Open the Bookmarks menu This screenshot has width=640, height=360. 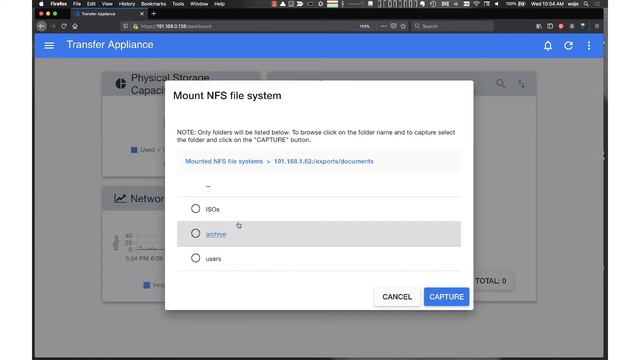click(x=153, y=4)
